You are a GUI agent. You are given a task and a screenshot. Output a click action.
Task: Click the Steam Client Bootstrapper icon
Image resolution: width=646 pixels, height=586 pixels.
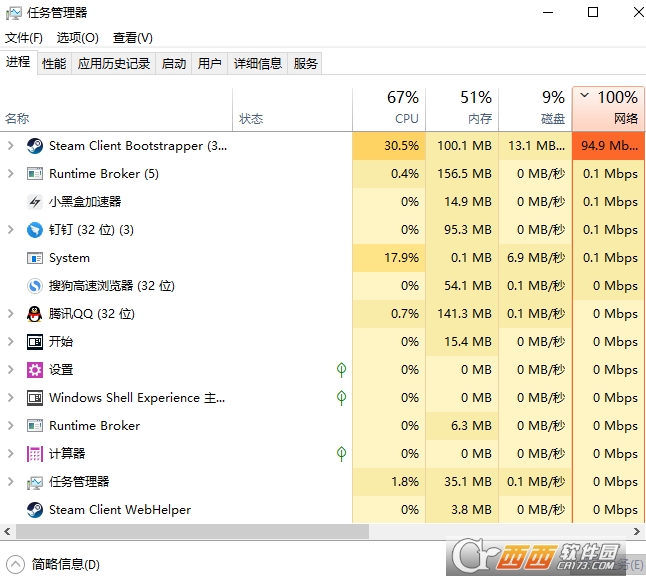pos(35,145)
